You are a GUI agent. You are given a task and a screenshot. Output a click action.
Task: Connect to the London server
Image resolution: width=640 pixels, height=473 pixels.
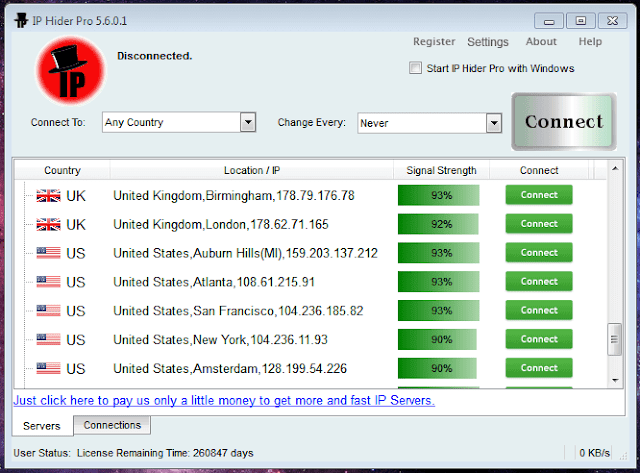pos(539,224)
